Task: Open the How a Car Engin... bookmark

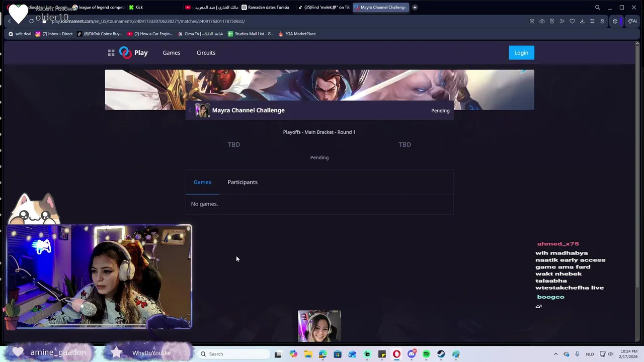Action: click(150, 34)
